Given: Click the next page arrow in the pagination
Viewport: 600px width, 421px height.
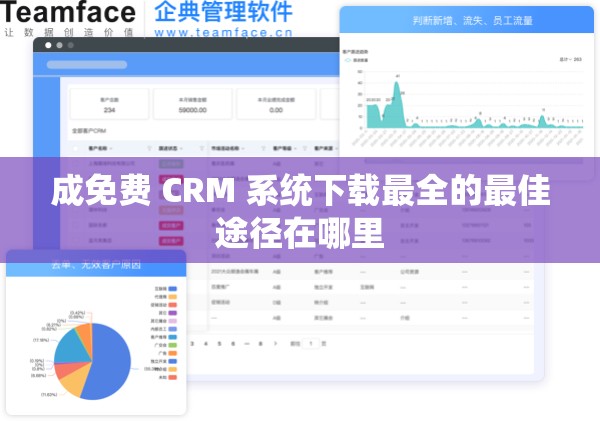Looking at the screenshot, I should [275, 344].
